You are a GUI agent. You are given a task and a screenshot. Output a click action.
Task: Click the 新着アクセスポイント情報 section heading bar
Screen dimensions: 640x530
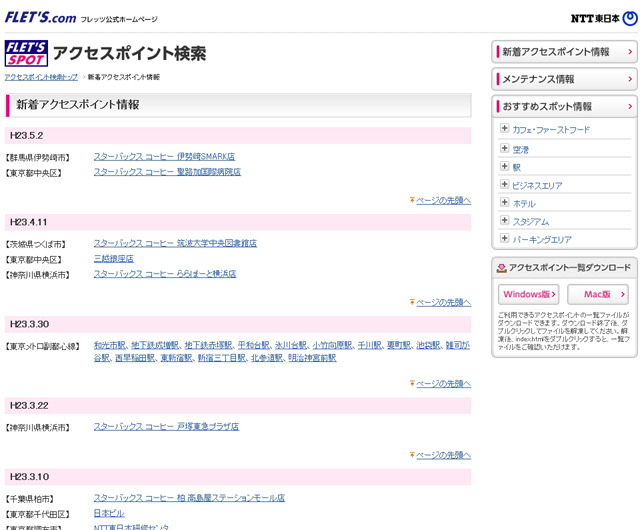[x=238, y=105]
